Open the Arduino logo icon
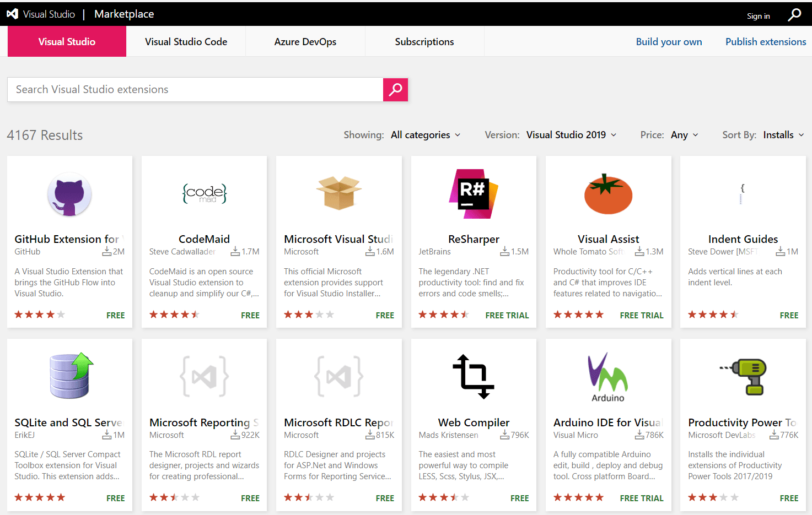The width and height of the screenshot is (812, 515). click(x=608, y=377)
